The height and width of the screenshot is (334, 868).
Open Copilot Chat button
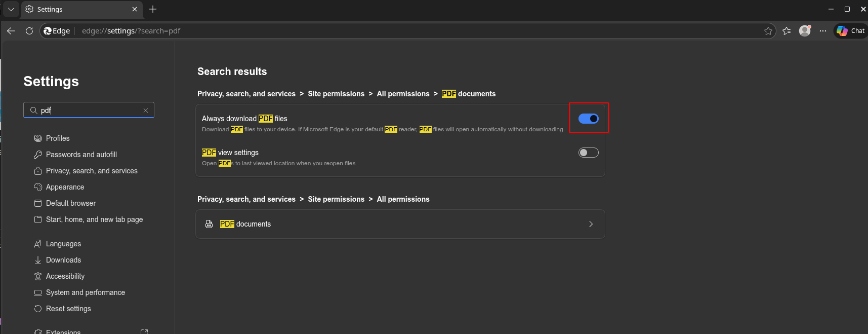[851, 31]
